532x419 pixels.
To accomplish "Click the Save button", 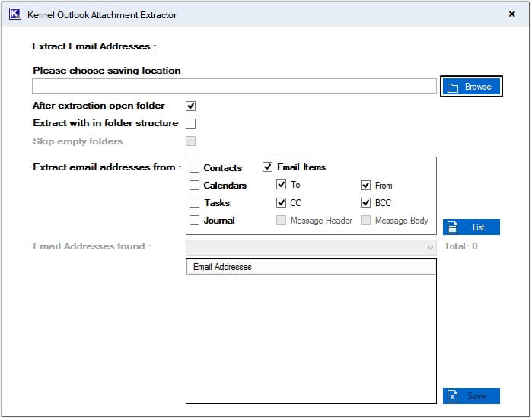I will (x=471, y=396).
